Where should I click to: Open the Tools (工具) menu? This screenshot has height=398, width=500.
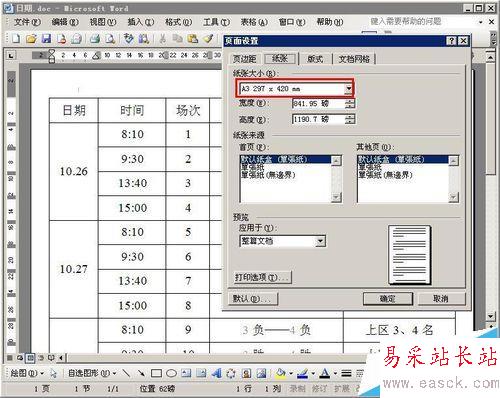tap(216, 22)
